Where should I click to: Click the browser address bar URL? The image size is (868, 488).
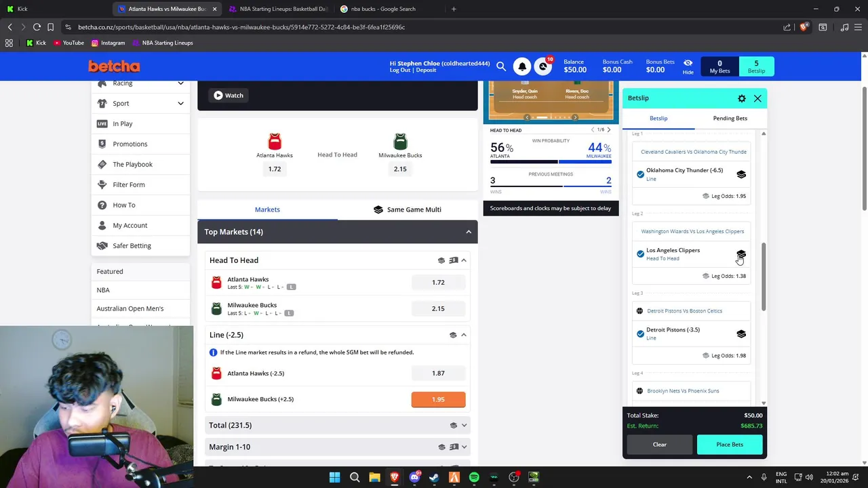(x=241, y=27)
